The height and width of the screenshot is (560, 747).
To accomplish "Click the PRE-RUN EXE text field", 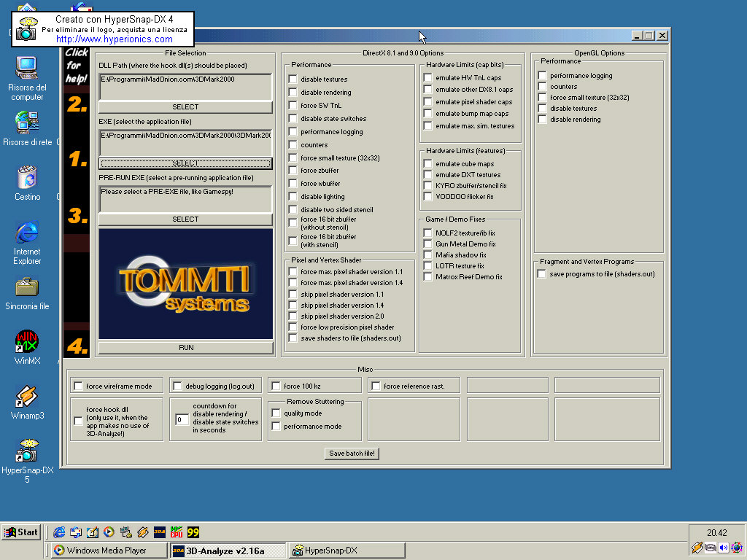I will click(185, 199).
